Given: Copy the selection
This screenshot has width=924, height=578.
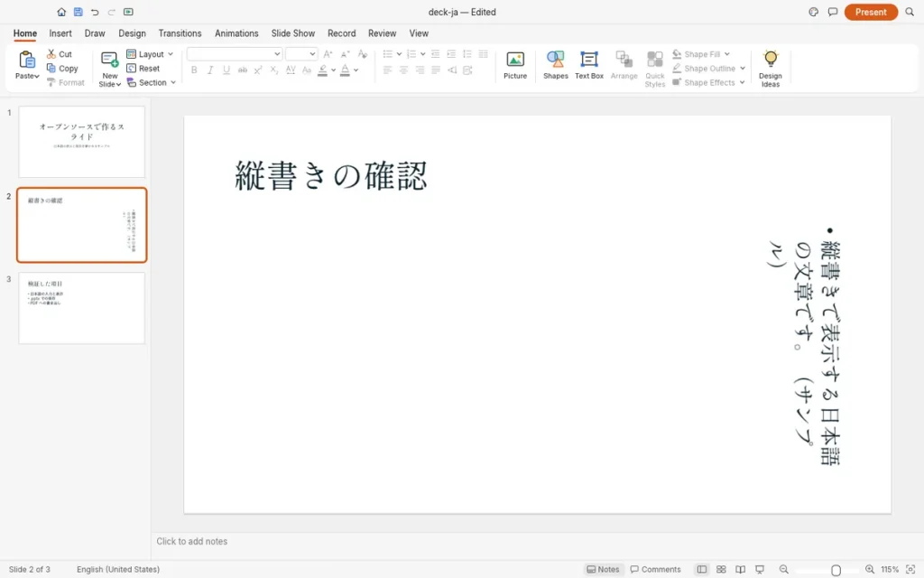Looking at the screenshot, I should (62, 69).
